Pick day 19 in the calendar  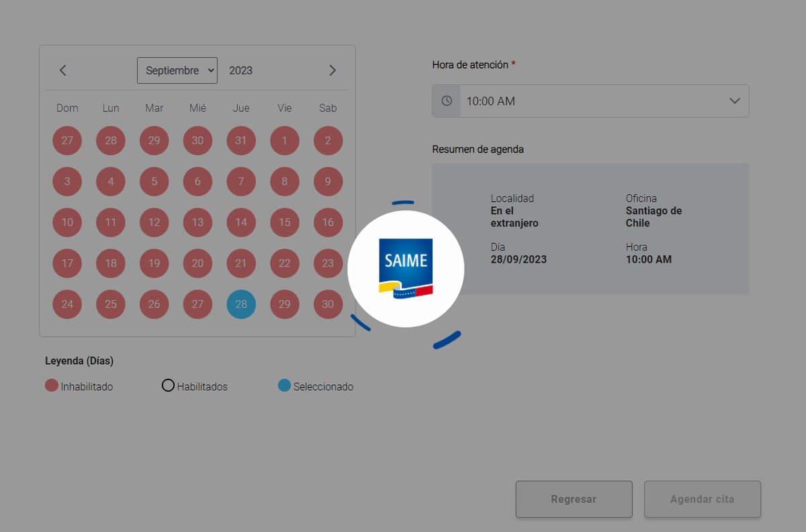tap(154, 263)
